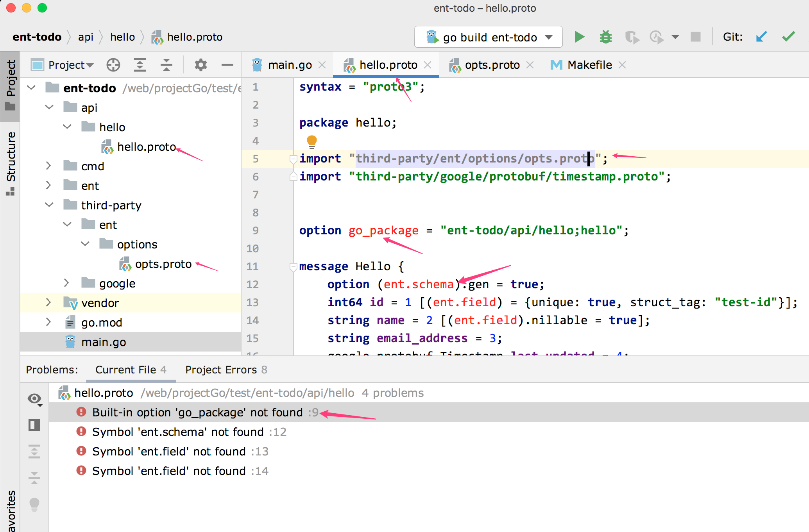Click hello breadcrumb in navigation bar

pyautogui.click(x=122, y=37)
